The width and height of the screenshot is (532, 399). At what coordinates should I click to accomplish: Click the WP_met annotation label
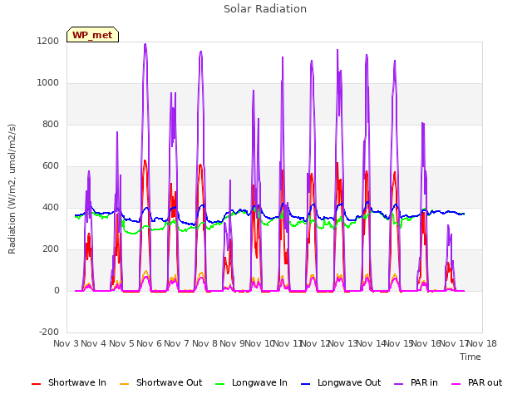coord(92,35)
